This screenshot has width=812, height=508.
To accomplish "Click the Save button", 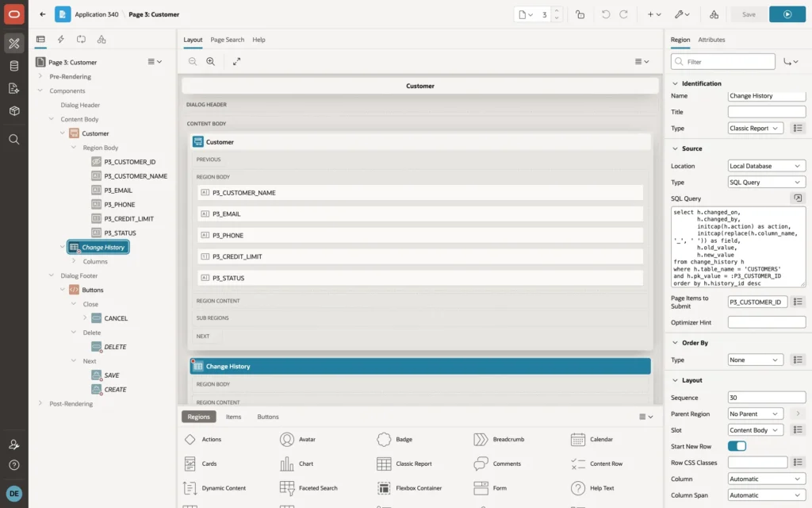I will point(749,14).
